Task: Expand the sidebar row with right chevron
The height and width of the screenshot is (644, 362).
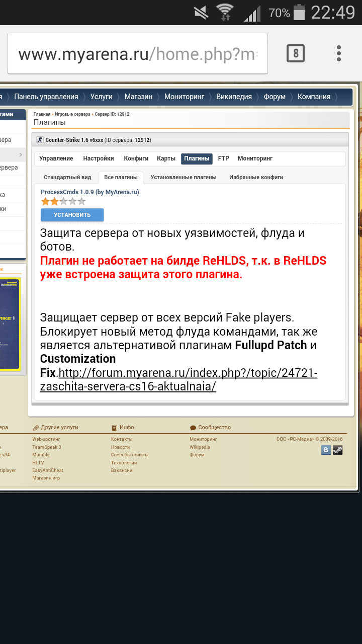Action: [13, 154]
